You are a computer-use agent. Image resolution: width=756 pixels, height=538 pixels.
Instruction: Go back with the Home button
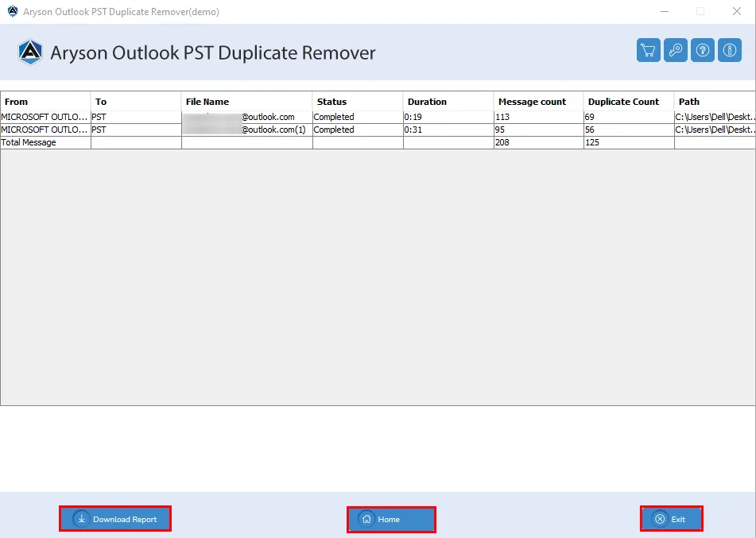(x=391, y=519)
